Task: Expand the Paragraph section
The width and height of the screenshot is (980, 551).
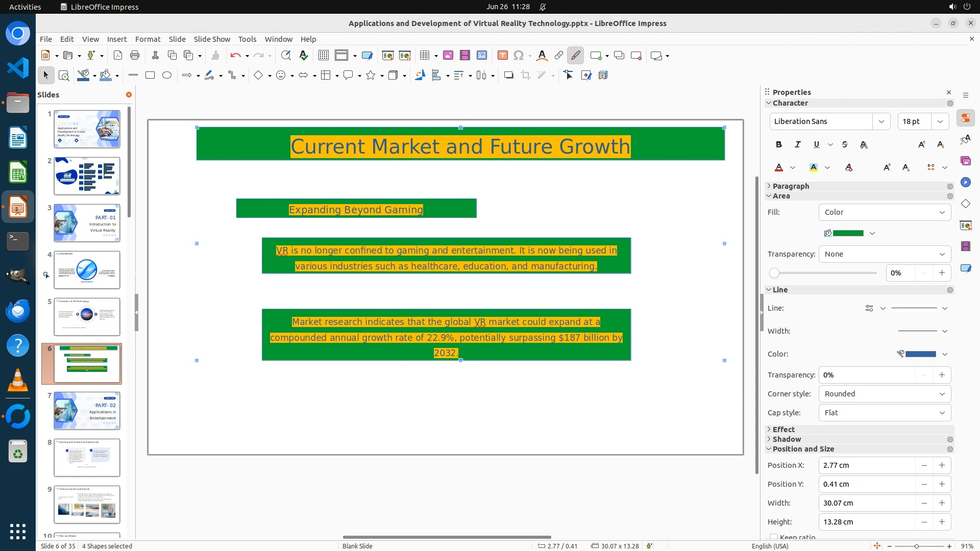Action: 790,186
